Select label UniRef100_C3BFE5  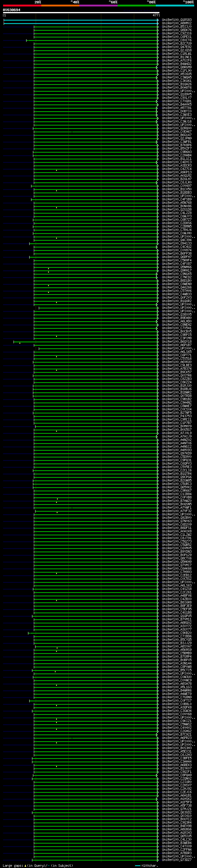tap(177, 758)
